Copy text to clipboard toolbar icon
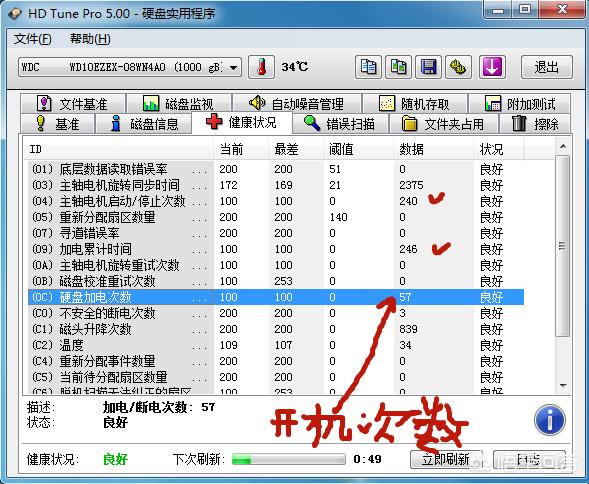Image resolution: width=589 pixels, height=484 pixels. 368,67
